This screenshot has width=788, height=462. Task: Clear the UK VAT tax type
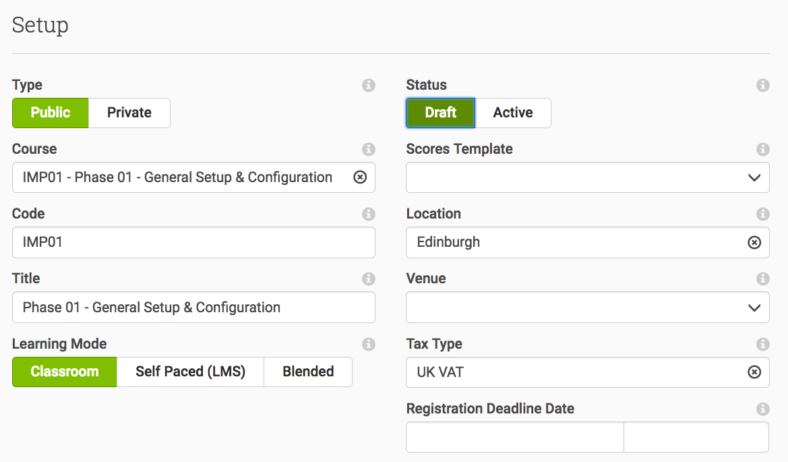tap(754, 372)
